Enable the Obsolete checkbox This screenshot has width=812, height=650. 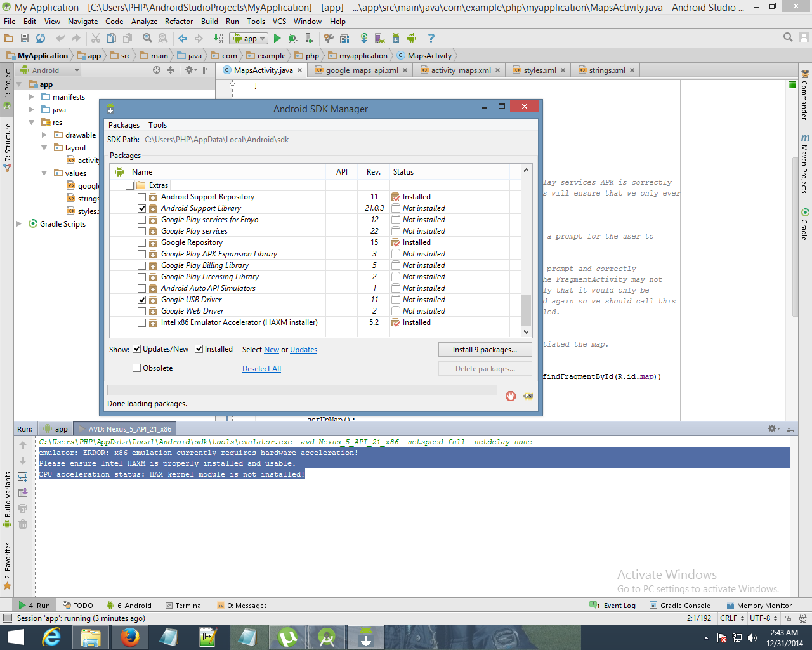click(136, 368)
